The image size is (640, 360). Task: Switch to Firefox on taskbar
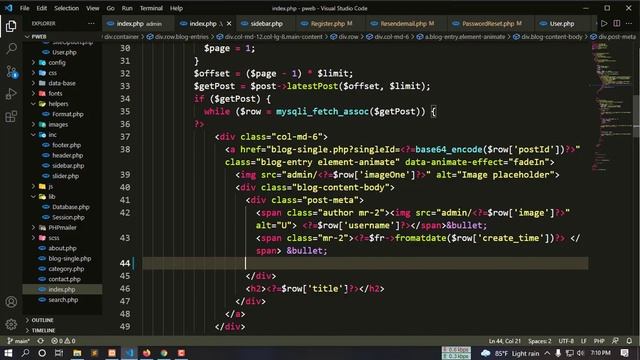click(x=147, y=353)
